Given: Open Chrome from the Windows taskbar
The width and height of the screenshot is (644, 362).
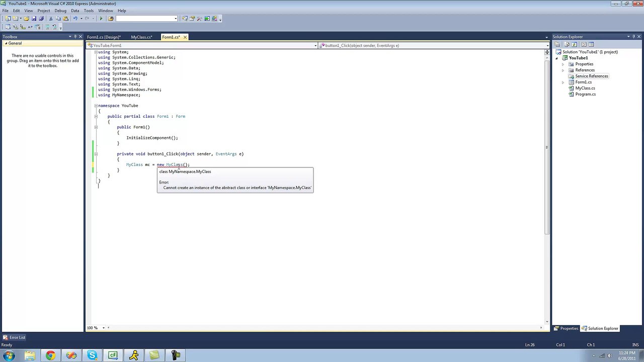Looking at the screenshot, I should (x=50, y=355).
